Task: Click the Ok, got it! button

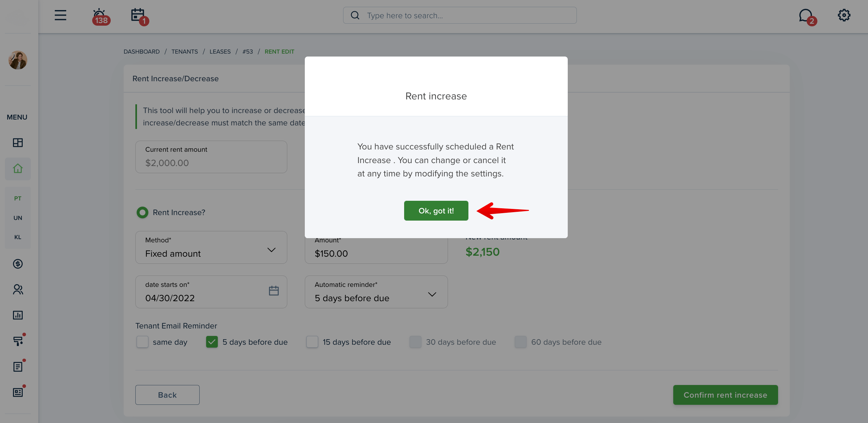Action: click(x=436, y=211)
